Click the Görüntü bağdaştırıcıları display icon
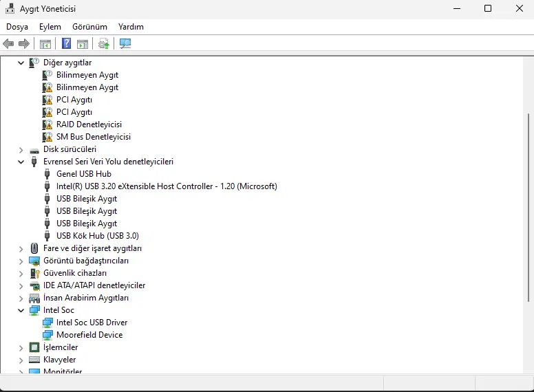Screen dimensions: 534x392 coord(34,261)
